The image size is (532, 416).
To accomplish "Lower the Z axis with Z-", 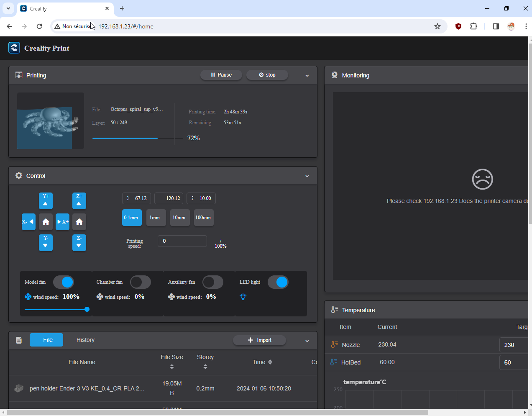I will pyautogui.click(x=79, y=243).
